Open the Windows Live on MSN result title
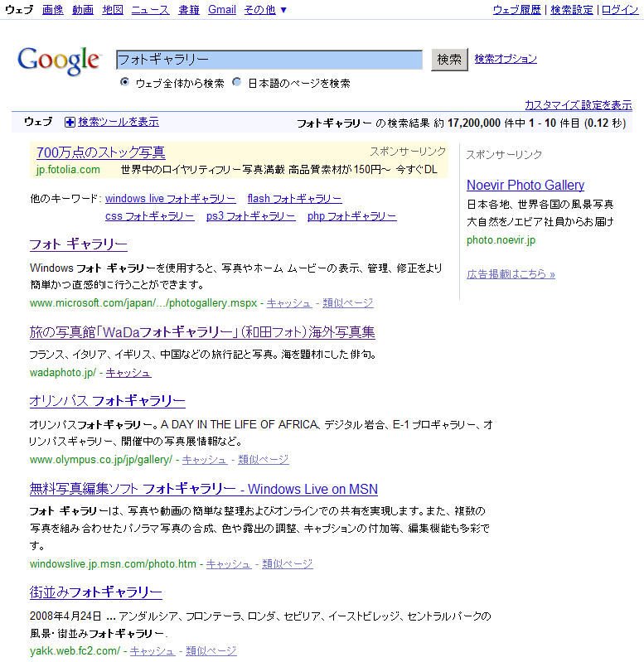 pos(204,489)
